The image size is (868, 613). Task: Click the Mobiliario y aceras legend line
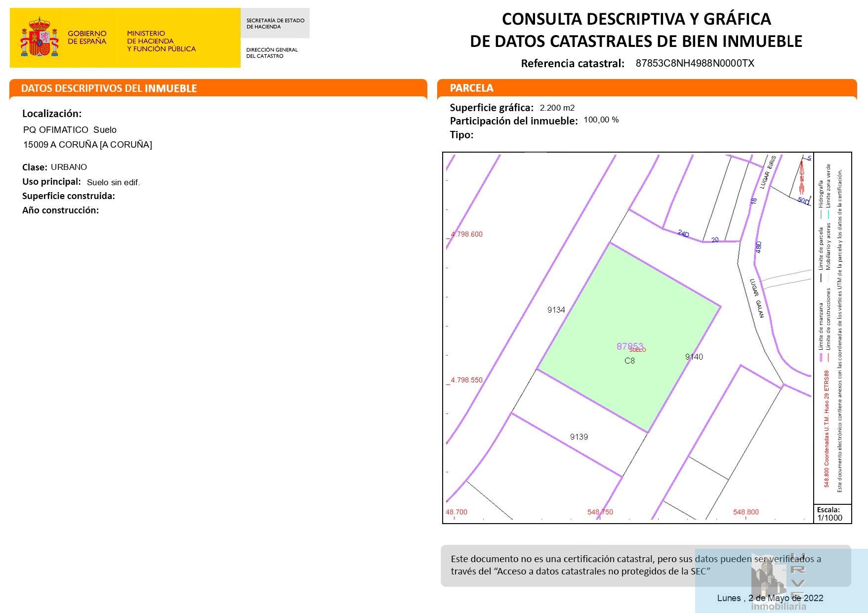coord(829,278)
